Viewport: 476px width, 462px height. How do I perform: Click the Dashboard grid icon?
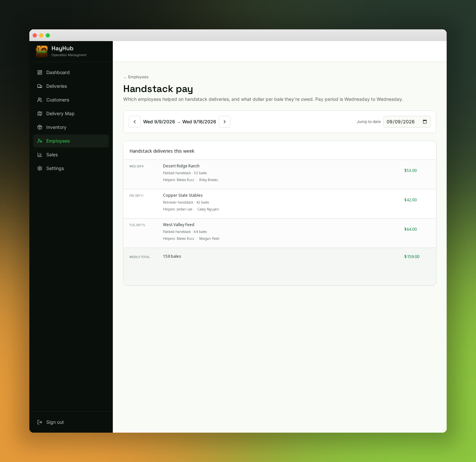click(40, 72)
